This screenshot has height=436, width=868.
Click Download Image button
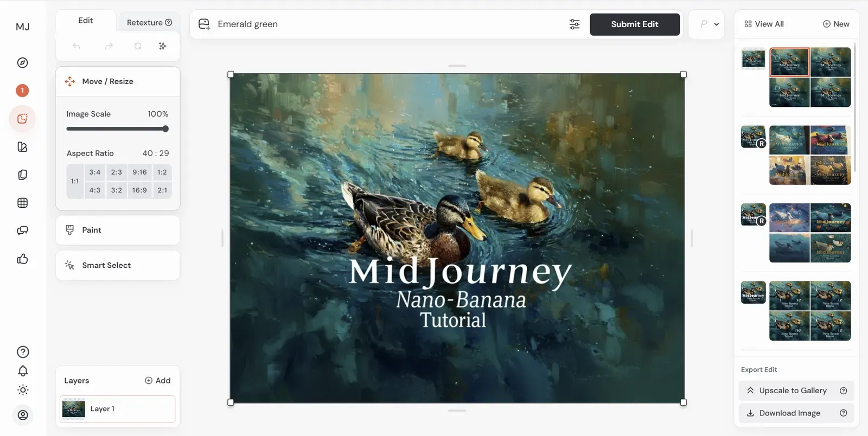tap(796, 413)
